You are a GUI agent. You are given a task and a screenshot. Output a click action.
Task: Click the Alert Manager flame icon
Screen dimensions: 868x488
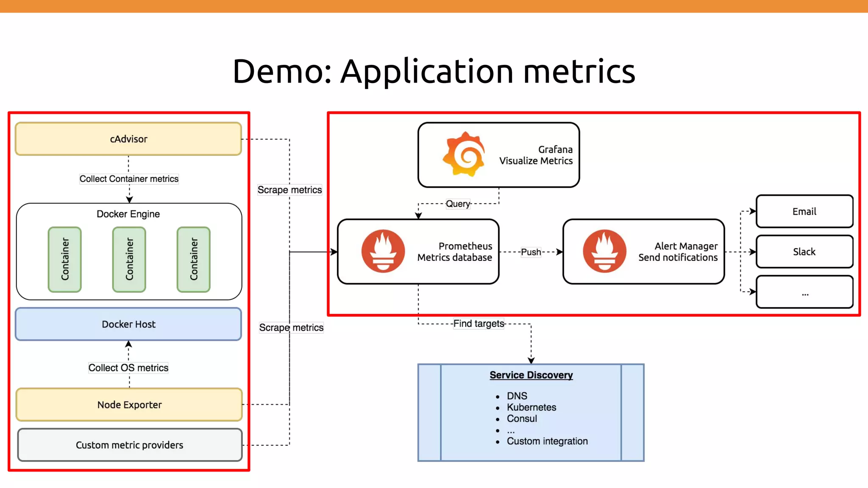[x=604, y=251]
